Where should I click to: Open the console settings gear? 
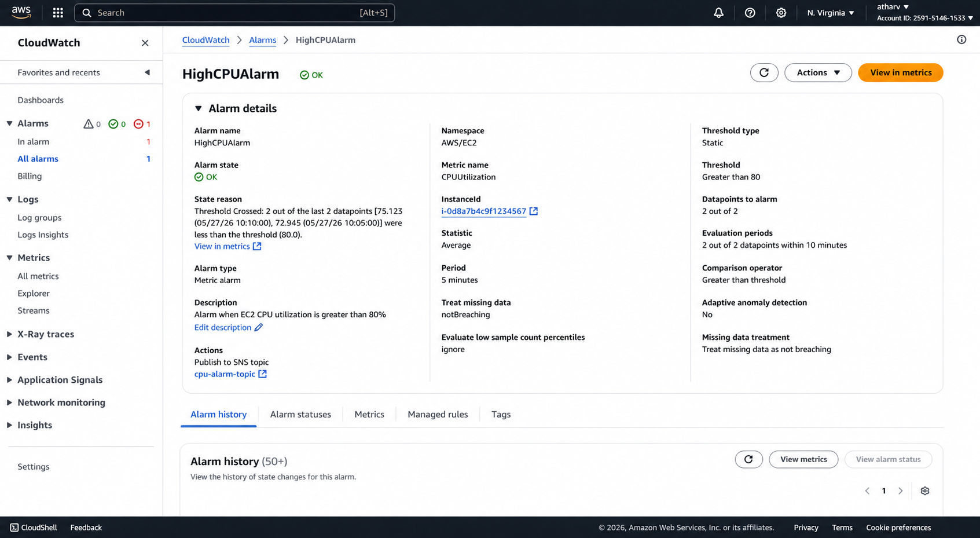click(x=781, y=13)
